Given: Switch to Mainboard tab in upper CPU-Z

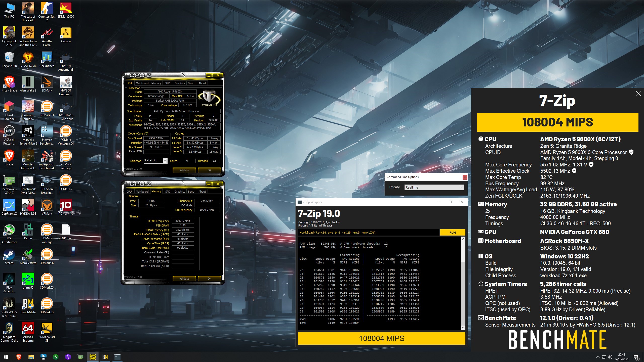Looking at the screenshot, I should [x=142, y=83].
